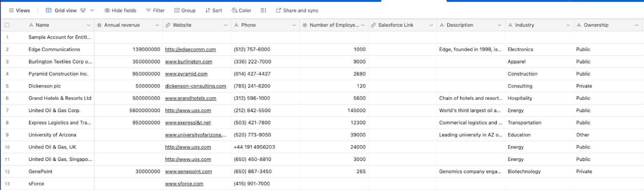The height and width of the screenshot is (190, 644).
Task: Click the Other ownership cell
Action: pyautogui.click(x=609, y=135)
